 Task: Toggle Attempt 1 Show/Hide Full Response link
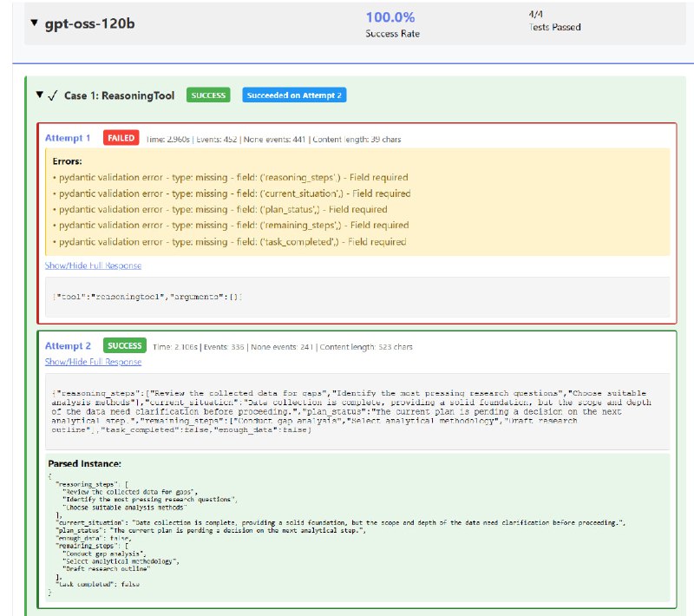click(93, 265)
